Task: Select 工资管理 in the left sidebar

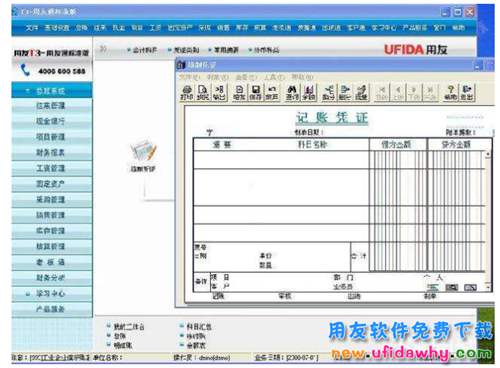Action: point(52,168)
